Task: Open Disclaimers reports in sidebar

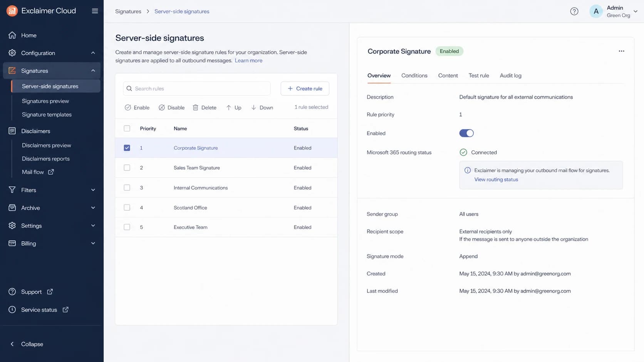Action: tap(46, 158)
